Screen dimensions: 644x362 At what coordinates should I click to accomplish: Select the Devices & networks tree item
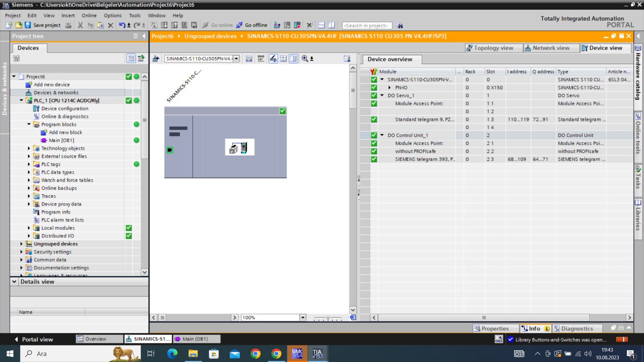(56, 93)
